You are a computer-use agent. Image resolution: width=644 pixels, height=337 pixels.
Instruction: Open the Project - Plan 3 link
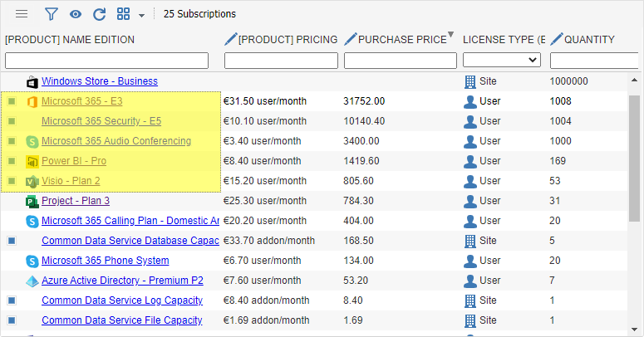(x=76, y=201)
